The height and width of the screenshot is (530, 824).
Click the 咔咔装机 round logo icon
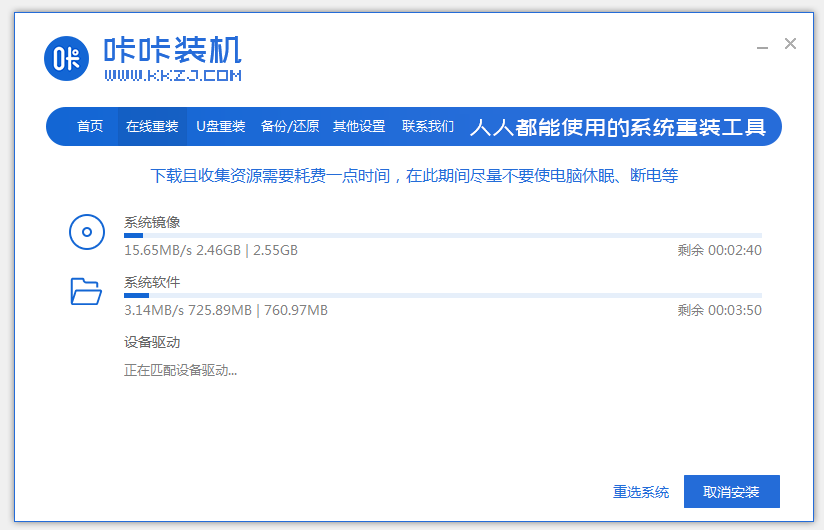(68, 58)
